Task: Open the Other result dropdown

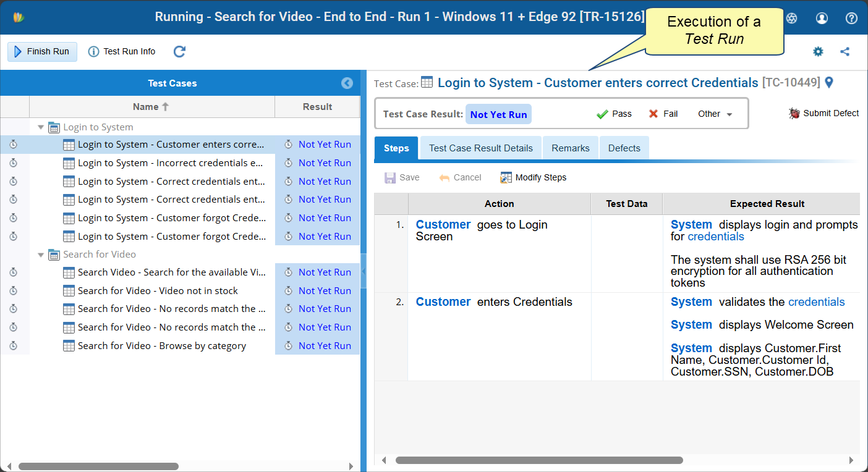Action: tap(715, 114)
